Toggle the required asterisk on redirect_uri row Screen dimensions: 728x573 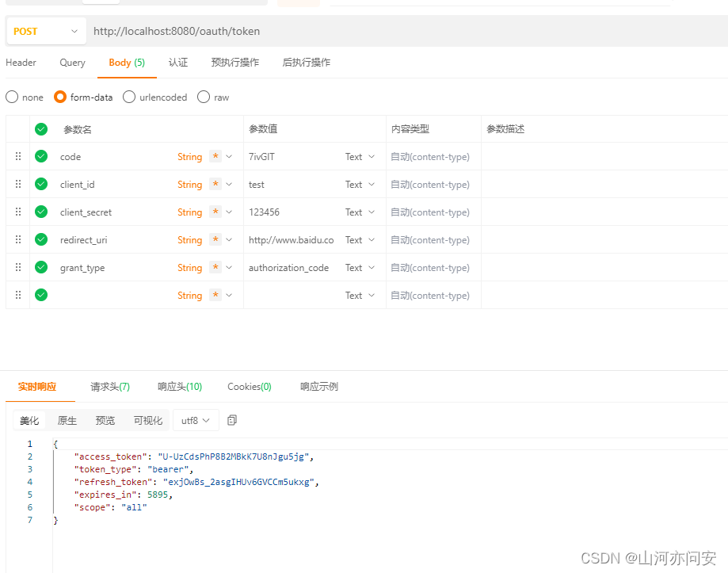[215, 239]
